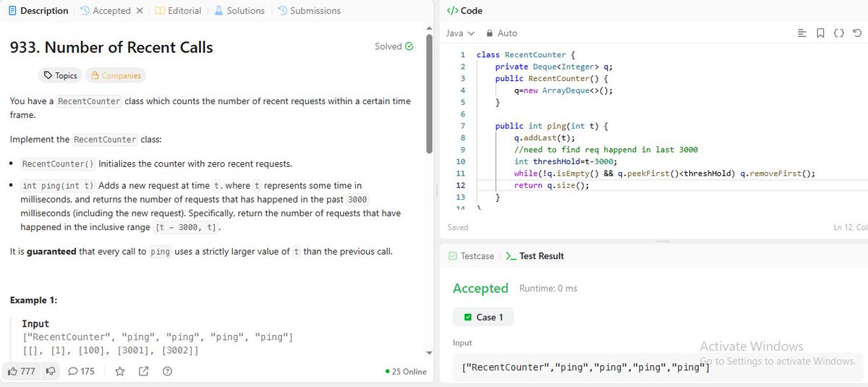Select the Case 1 button

click(483, 317)
